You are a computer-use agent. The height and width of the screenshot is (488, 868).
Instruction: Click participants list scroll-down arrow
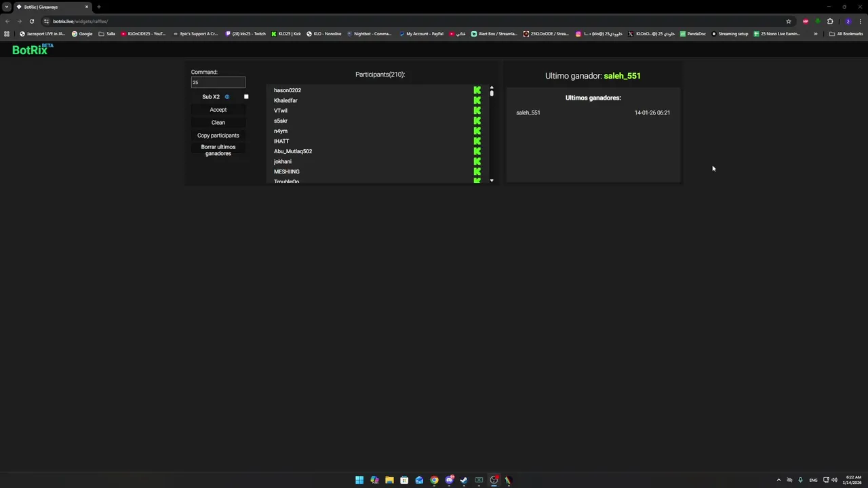click(492, 181)
